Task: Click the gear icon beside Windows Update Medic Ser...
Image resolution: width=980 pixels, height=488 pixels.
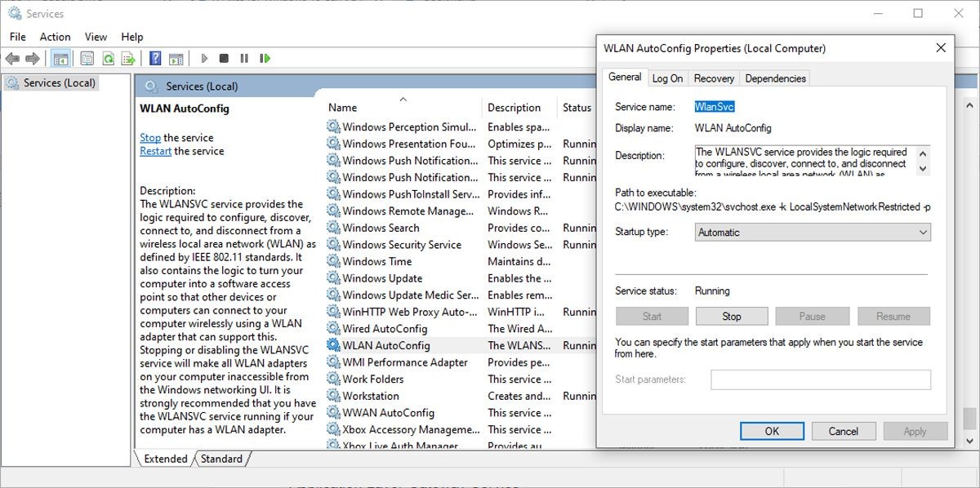Action: tap(333, 295)
